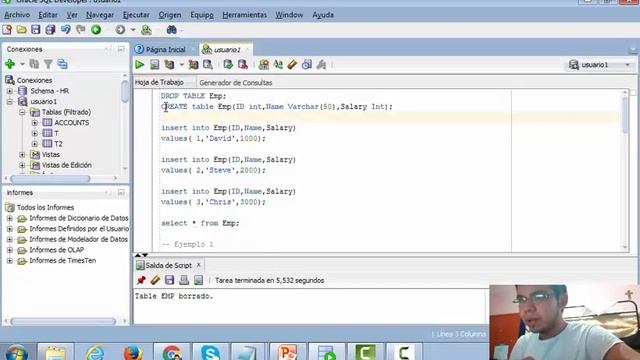Screen dimensions: 640x360
Task: Click 'Table EMP borrado.' output text
Action: pyautogui.click(x=174, y=296)
